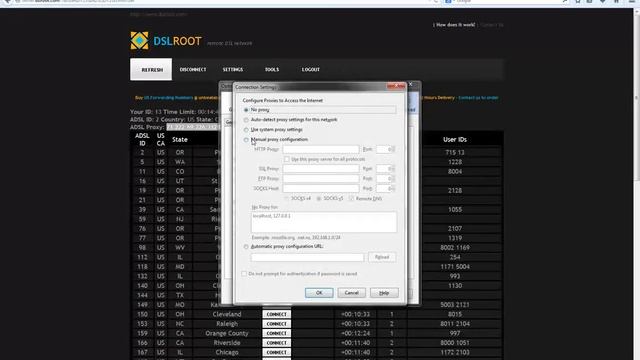Click user ID cell 8011 2104
640x360 pixels.
pos(455,324)
